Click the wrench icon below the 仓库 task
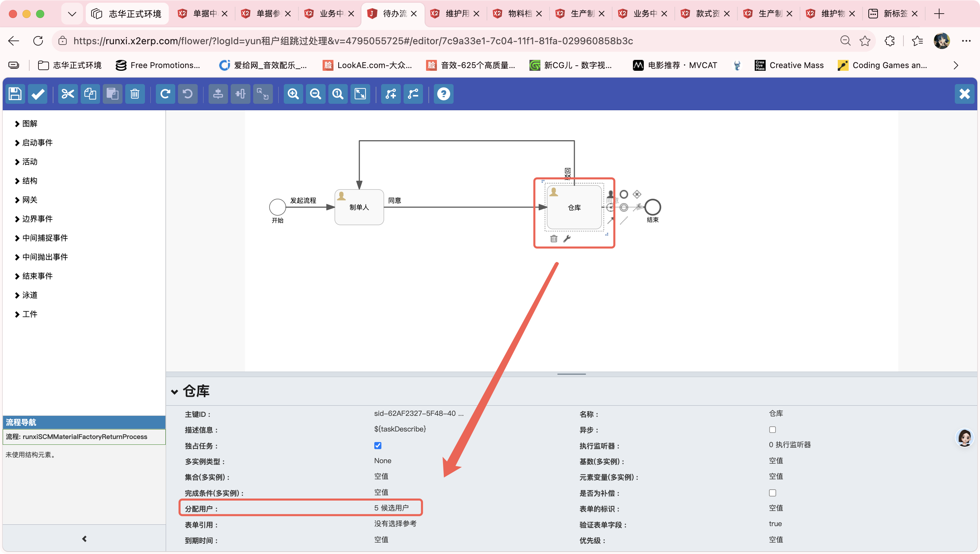Viewport: 980px width, 554px height. pyautogui.click(x=567, y=239)
